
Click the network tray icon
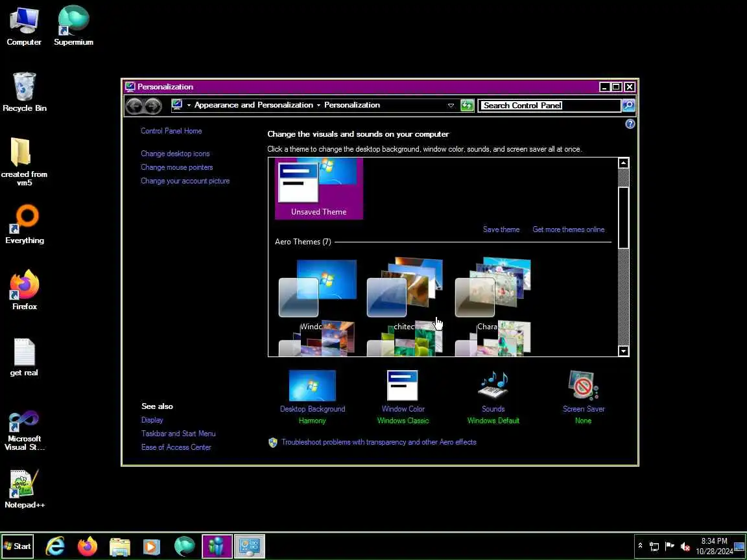[654, 546]
